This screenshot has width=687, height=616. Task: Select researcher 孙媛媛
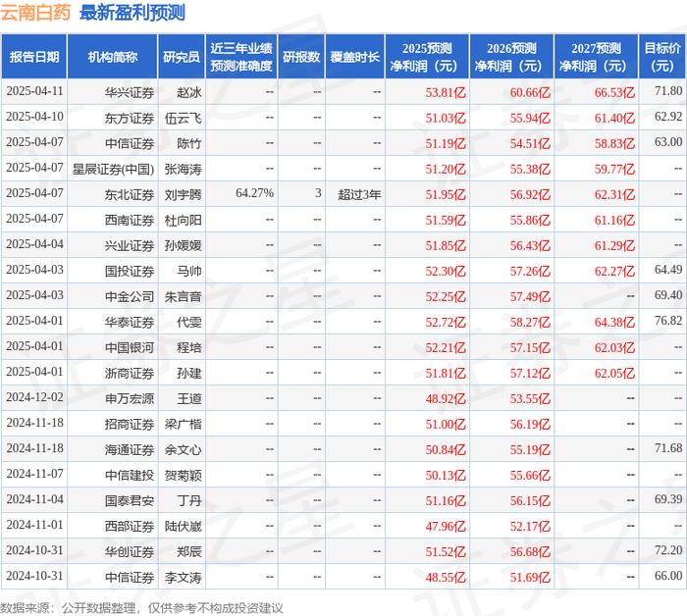(184, 245)
